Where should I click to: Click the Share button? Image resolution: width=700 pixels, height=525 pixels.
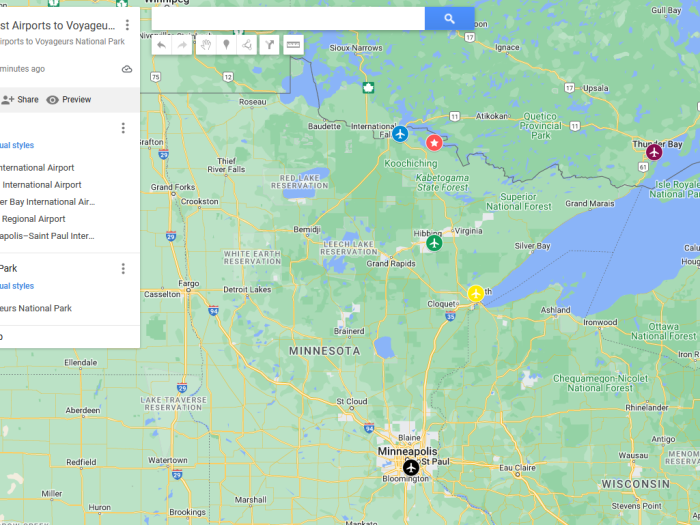tap(20, 100)
